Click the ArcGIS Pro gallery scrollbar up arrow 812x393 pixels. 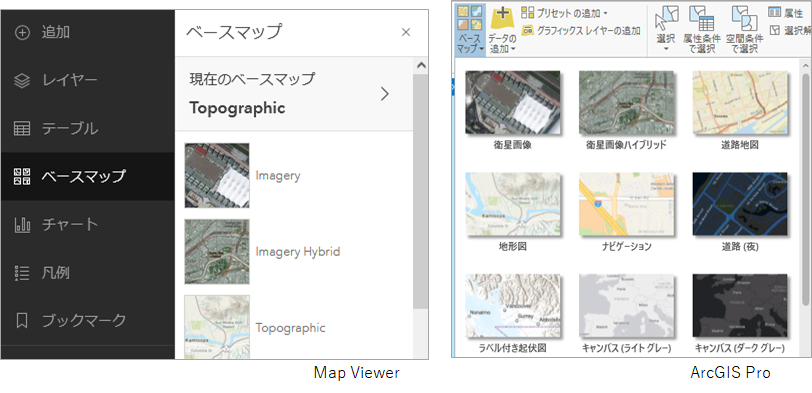click(805, 65)
